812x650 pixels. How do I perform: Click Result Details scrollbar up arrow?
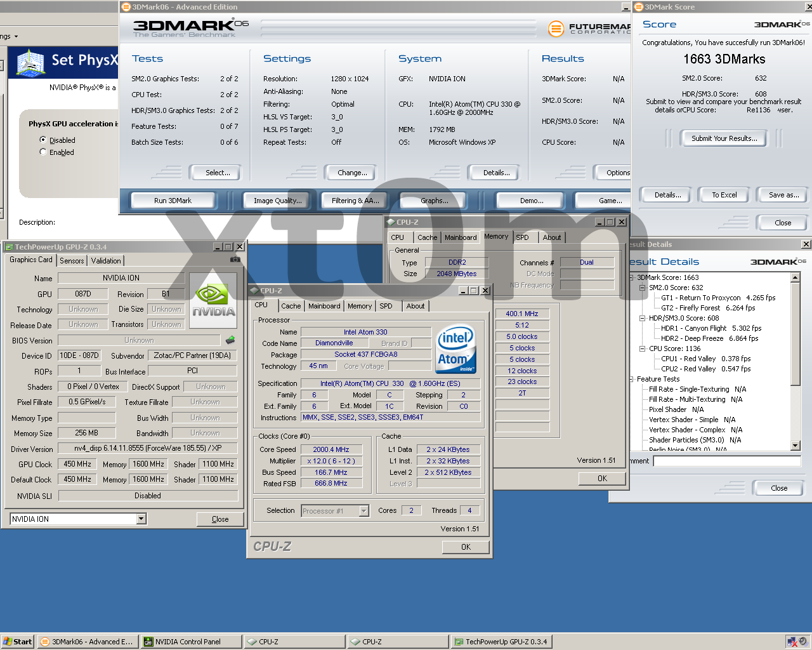click(x=796, y=277)
